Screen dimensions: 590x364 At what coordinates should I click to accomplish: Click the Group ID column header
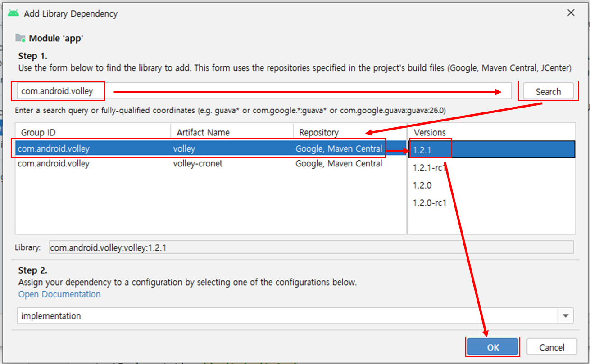coord(93,132)
